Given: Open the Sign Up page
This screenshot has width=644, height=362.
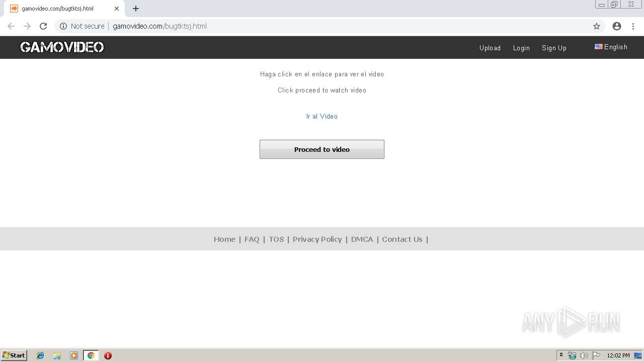Looking at the screenshot, I should coord(554,48).
